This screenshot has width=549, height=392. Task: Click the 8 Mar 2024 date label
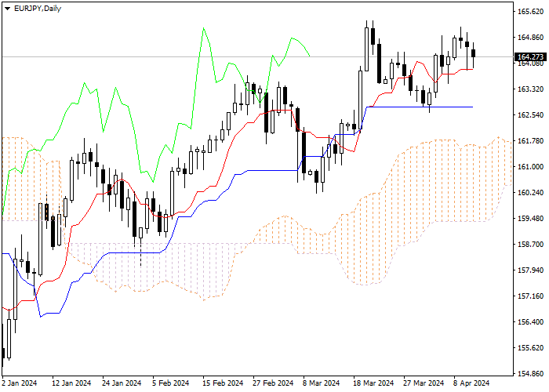coord(322,383)
